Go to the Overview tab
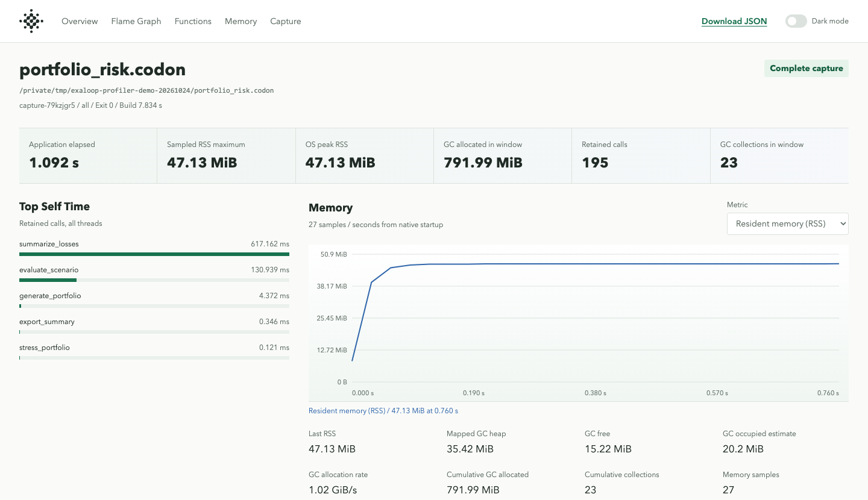868x500 pixels. (x=80, y=21)
